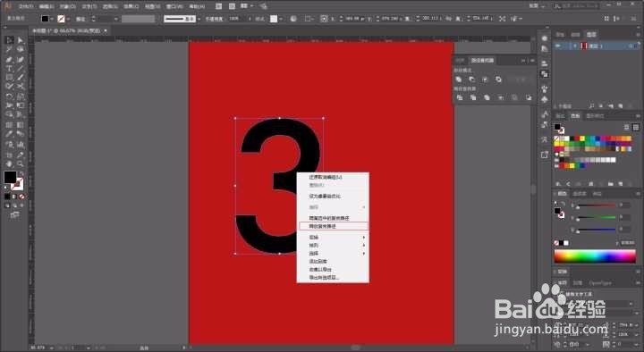Open Pathfinder icon in collapsed panel dock

[545, 74]
